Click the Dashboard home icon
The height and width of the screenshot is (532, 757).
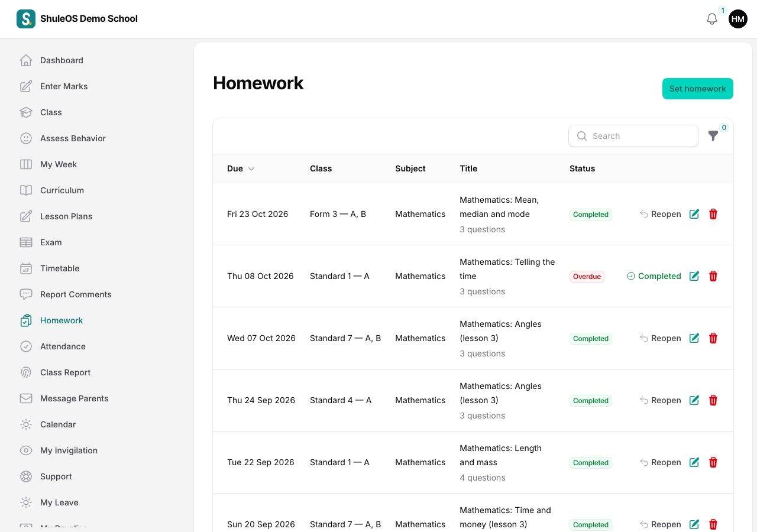coord(26,60)
